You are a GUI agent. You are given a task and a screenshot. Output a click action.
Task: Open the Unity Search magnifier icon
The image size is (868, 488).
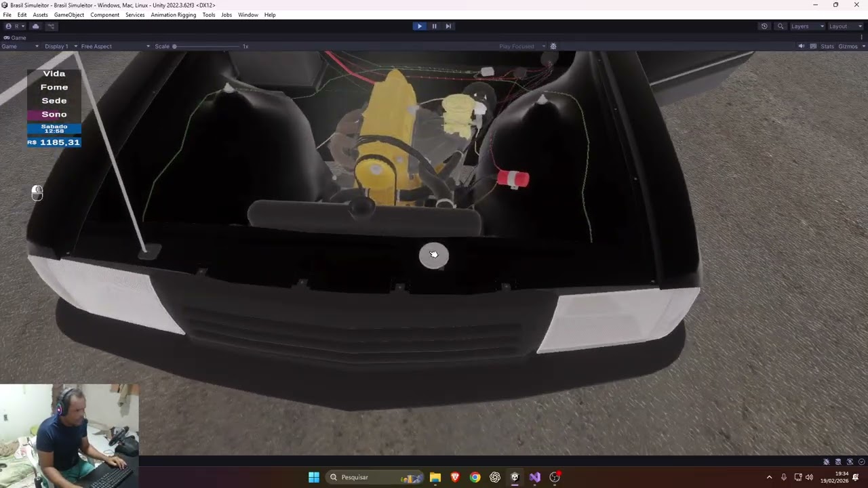pos(781,26)
